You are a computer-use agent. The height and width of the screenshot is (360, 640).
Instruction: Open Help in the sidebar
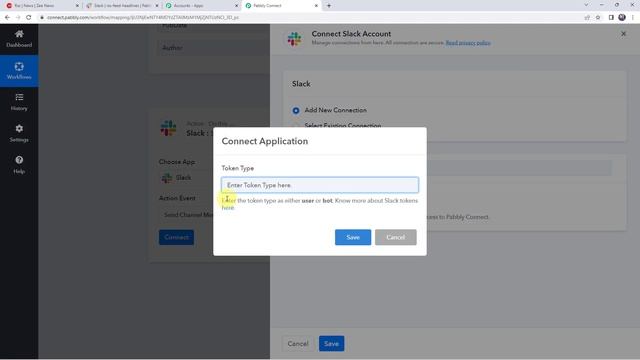coord(19,165)
